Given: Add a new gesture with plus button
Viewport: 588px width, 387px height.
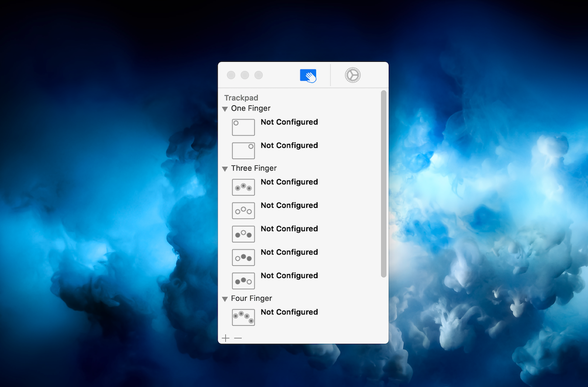Looking at the screenshot, I should (x=225, y=338).
